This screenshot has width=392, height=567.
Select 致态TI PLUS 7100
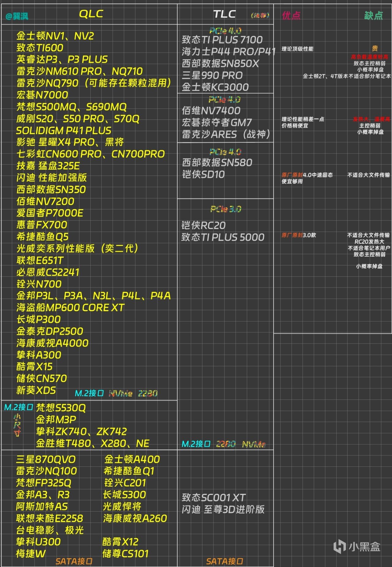pos(222,40)
